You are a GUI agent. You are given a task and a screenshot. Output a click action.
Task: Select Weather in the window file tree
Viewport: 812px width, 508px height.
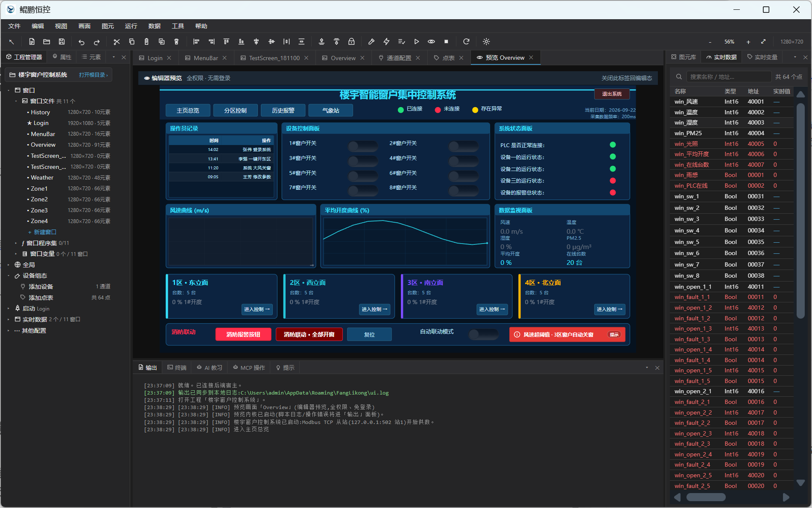click(42, 178)
